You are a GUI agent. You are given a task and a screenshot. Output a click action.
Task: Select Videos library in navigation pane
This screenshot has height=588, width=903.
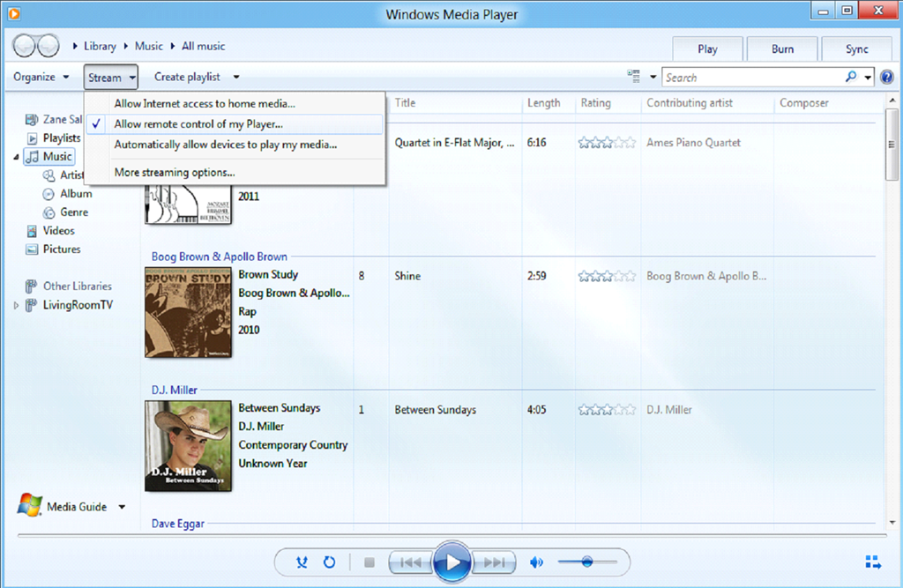tap(59, 230)
